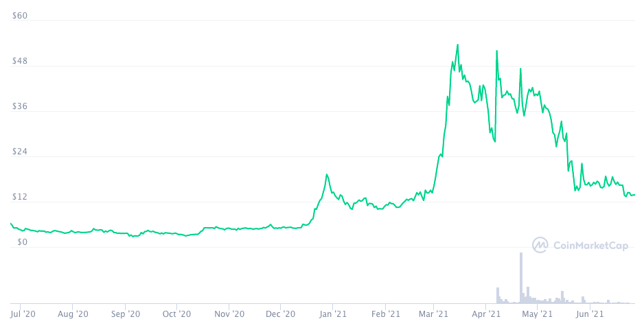
Task: Click the highest peak of the price line
Action: click(457, 45)
